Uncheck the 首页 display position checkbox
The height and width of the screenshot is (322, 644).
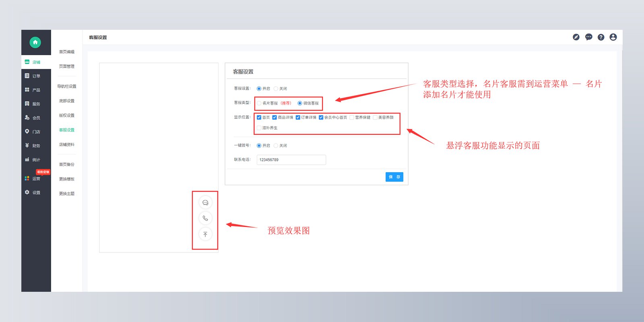(259, 118)
